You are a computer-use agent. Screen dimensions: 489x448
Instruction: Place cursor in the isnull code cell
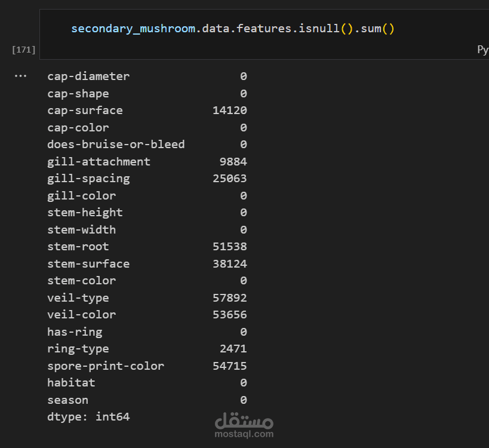click(x=264, y=34)
